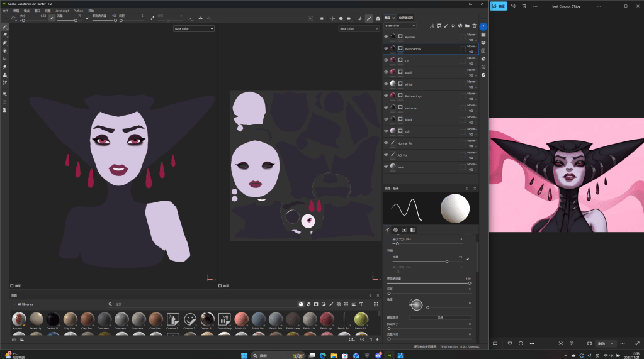Open the JavaScript menu
This screenshot has height=359, width=644.
point(62,11)
